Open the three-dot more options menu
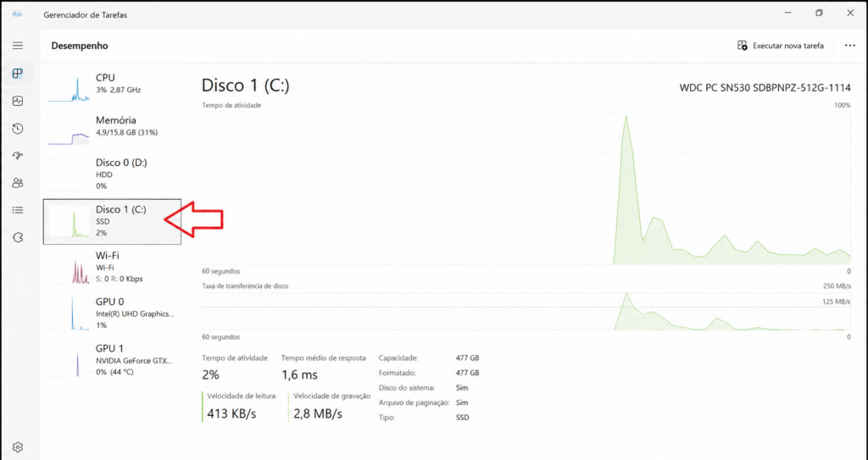This screenshot has width=868, height=460. [849, 46]
